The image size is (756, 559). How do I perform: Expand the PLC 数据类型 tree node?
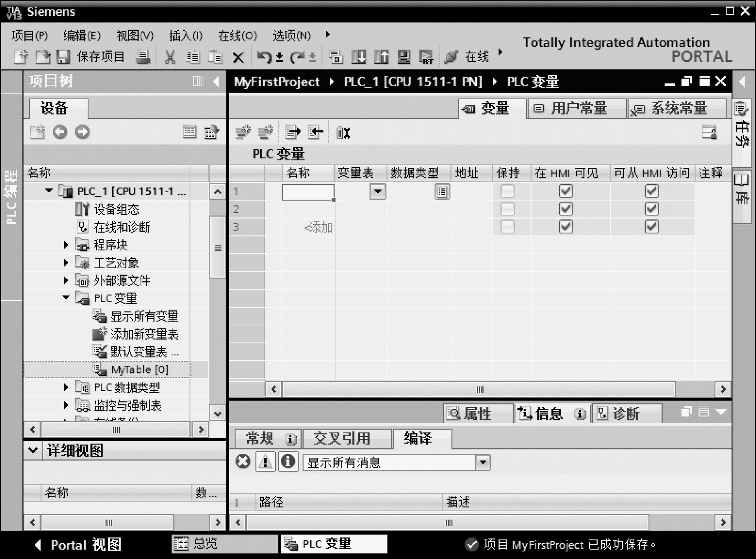tap(66, 387)
